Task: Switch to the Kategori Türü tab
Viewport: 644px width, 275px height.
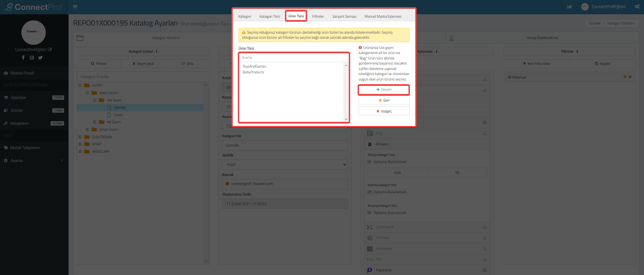Action: [270, 16]
